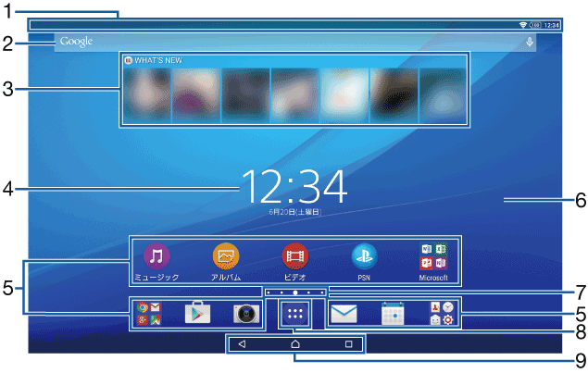588x373 pixels.
Task: Open the ミュージック music app
Action: coord(156,255)
